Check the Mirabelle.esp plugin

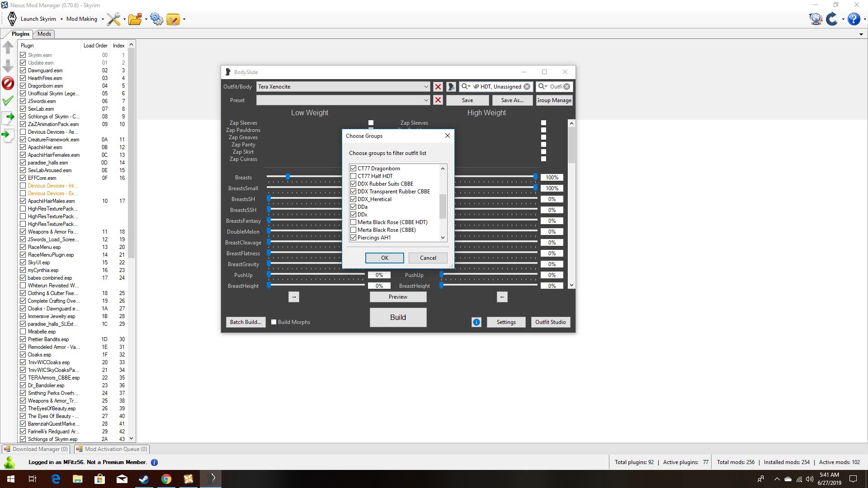click(x=23, y=332)
